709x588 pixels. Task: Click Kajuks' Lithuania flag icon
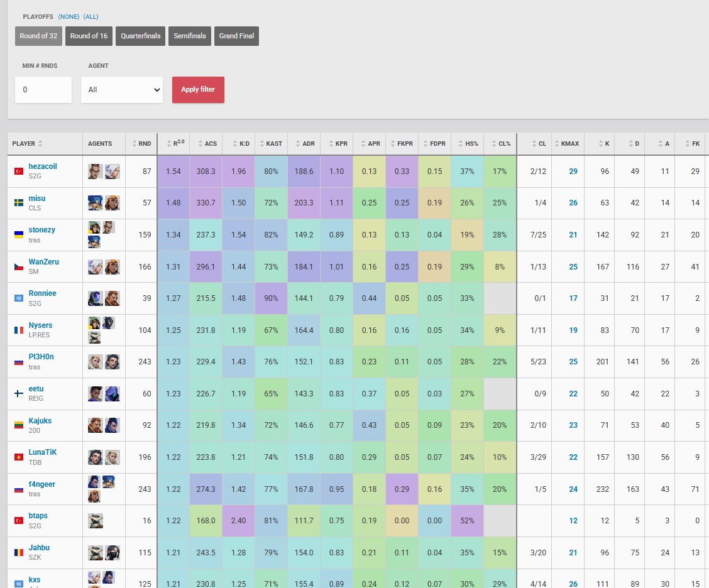point(18,425)
